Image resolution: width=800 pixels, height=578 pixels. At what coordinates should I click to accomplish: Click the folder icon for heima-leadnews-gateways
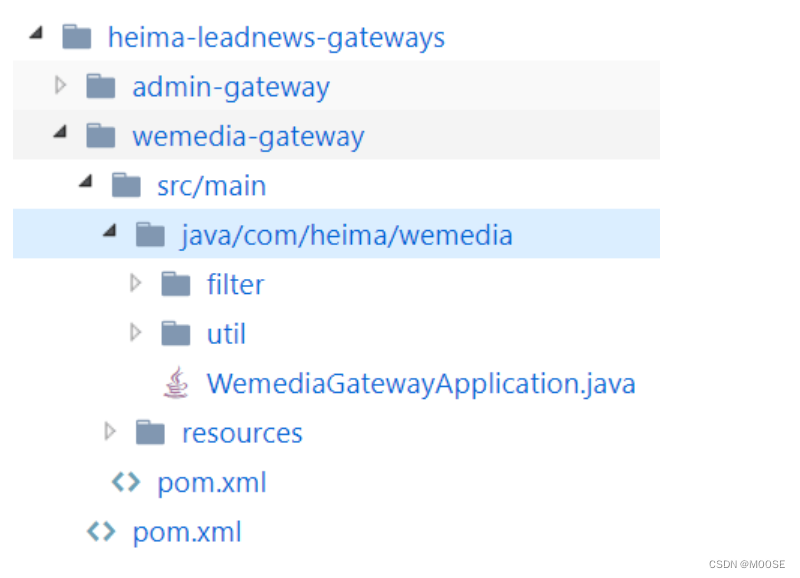pyautogui.click(x=75, y=36)
